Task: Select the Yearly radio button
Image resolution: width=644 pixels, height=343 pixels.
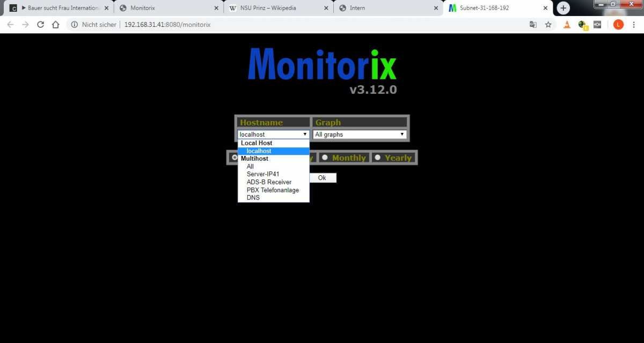Action: pos(377,158)
